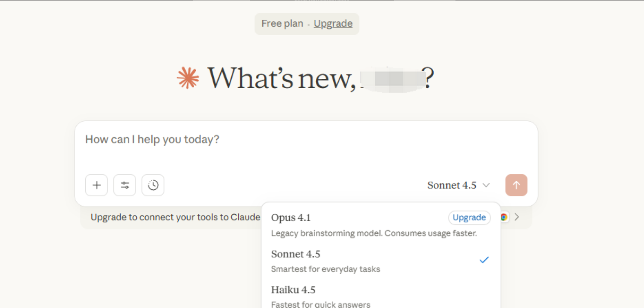
Task: Click the Free plan label
Action: pyautogui.click(x=282, y=24)
